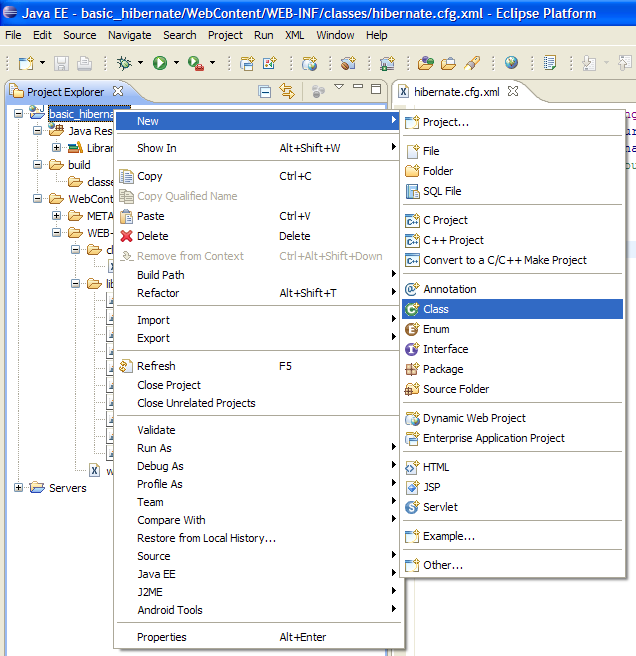Open the dropdown next to External Tools

tap(213, 63)
